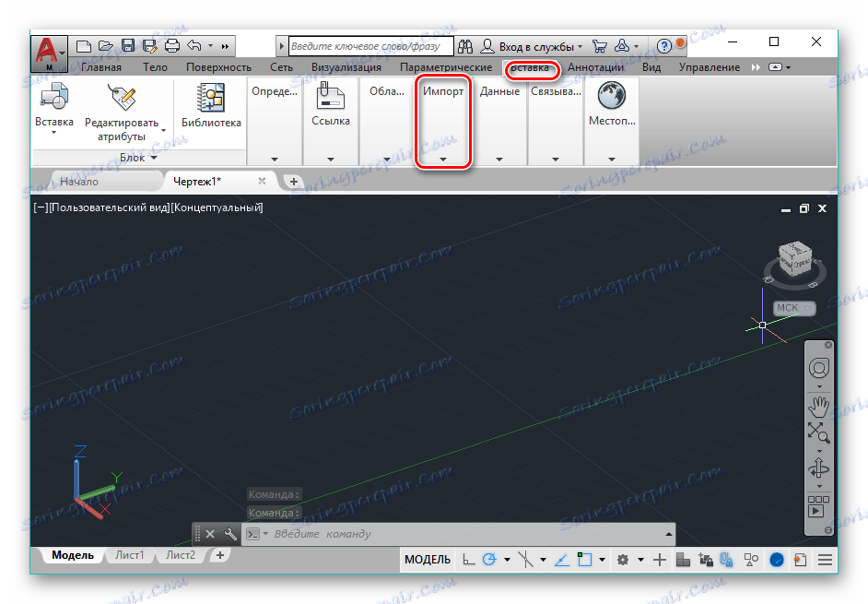Click the ShowMotion icon on navigation bar
Viewport: 868px width, 604px height.
(x=818, y=506)
